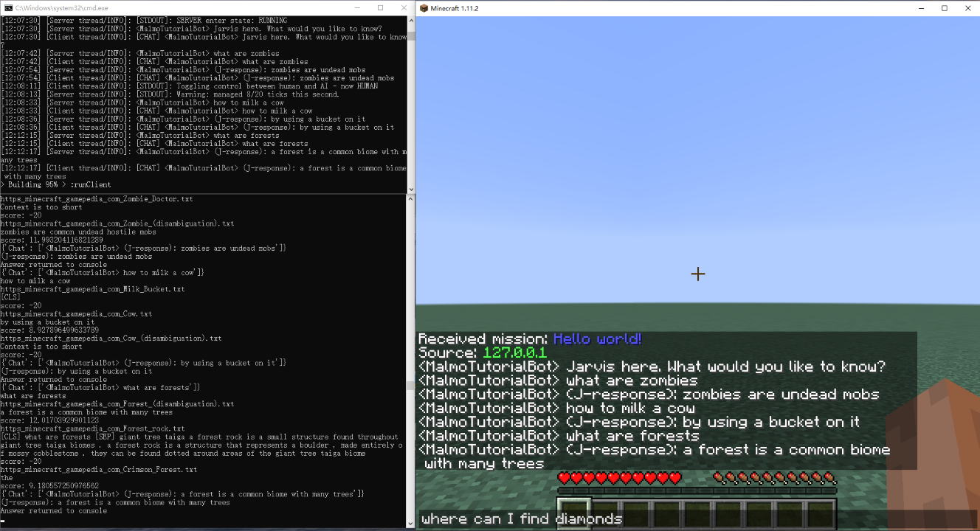Click console value "score: 11.993204116821289"
Image resolution: width=980 pixels, height=531 pixels.
click(x=52, y=240)
